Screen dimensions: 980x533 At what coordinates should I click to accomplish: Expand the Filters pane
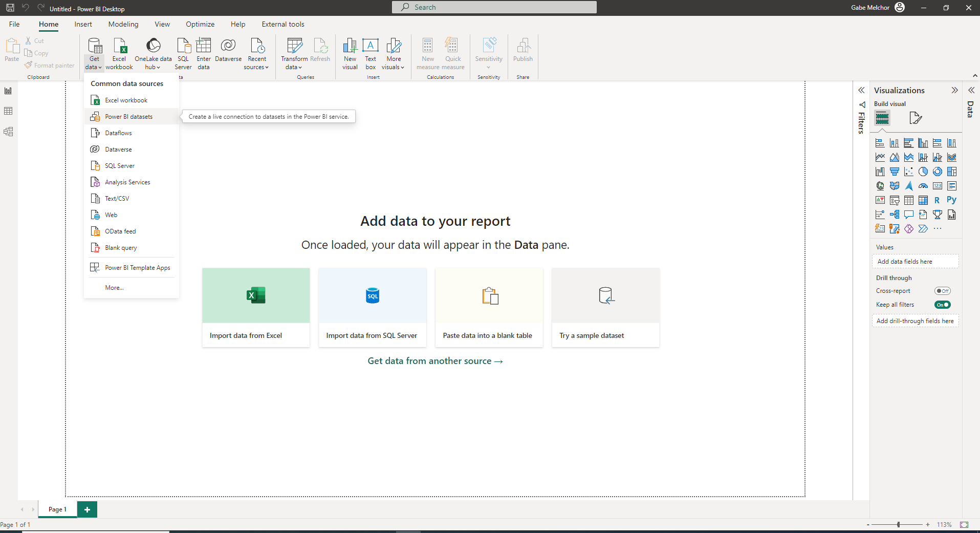point(861,90)
